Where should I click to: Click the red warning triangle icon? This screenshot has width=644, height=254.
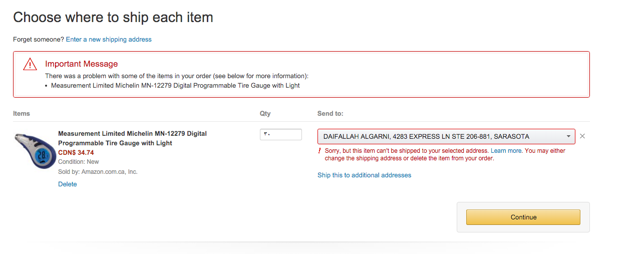tap(30, 65)
